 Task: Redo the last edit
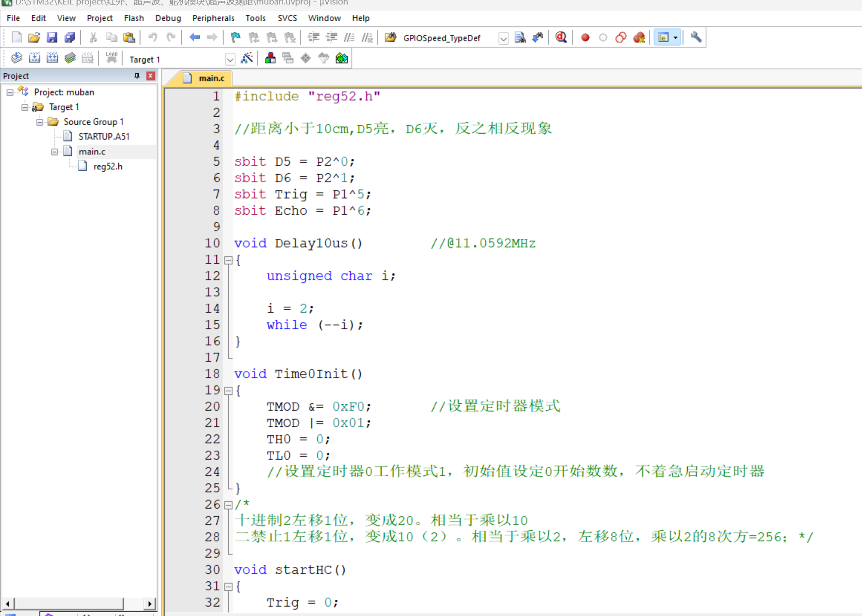[x=171, y=38]
